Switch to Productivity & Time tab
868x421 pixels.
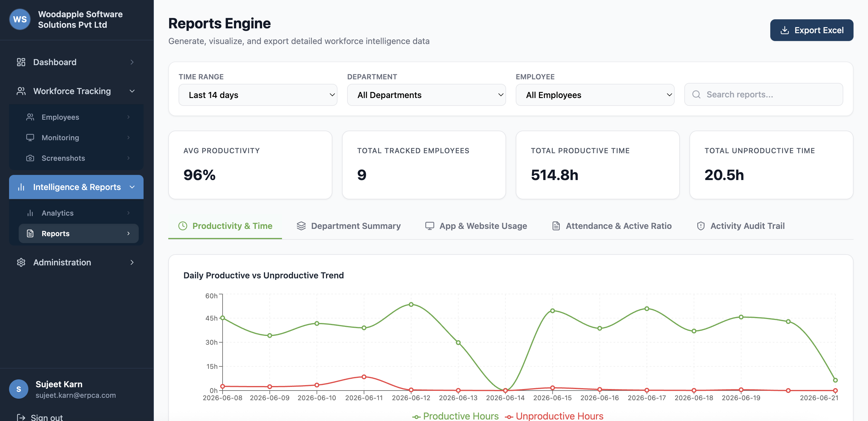tap(225, 226)
